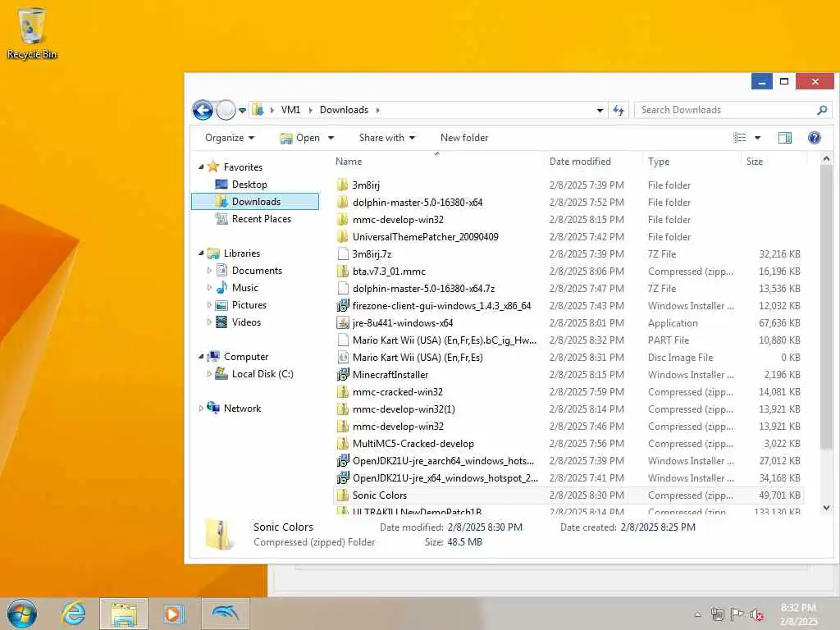Sort by the Type column header
Screen dimensions: 840x630
[692, 162]
